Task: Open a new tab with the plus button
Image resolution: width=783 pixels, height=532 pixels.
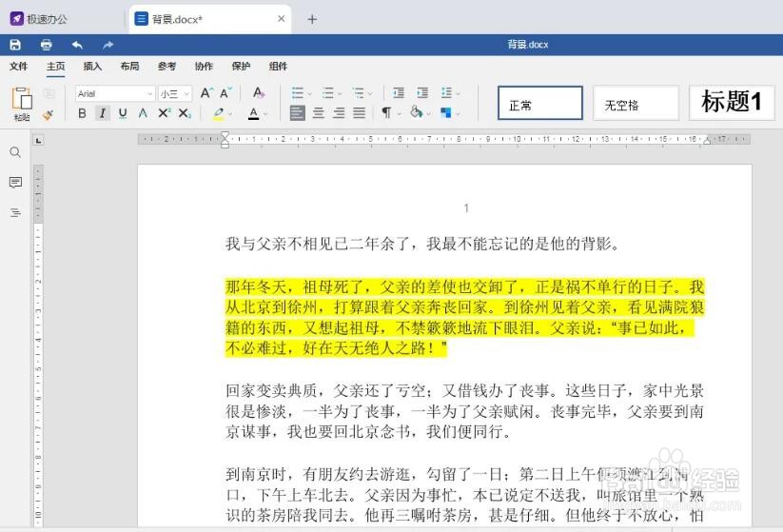Action: coord(312,19)
